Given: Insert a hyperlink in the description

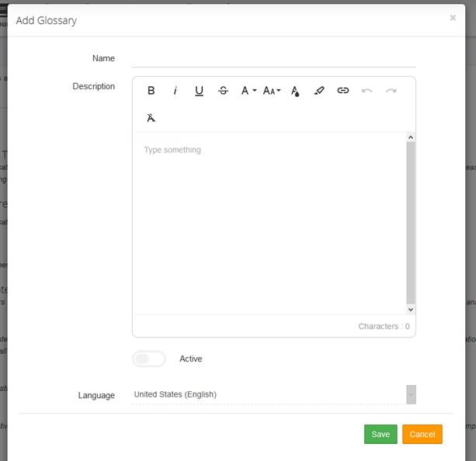Looking at the screenshot, I should [x=342, y=91].
